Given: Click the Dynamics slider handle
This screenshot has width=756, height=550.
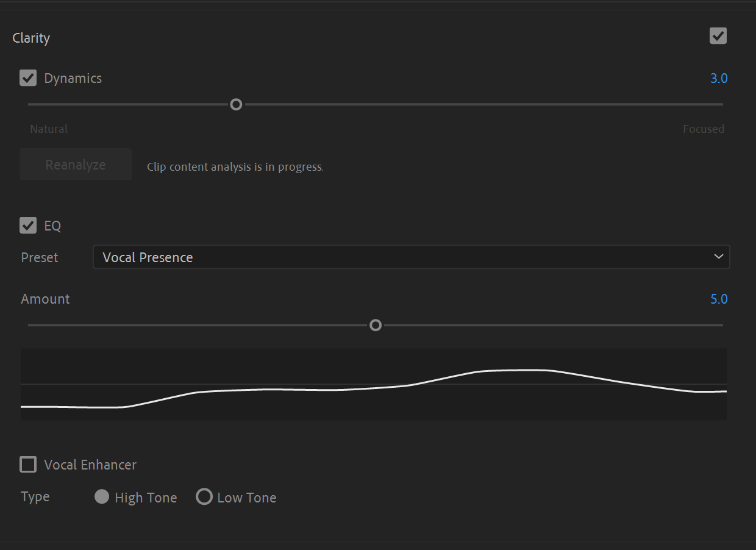Looking at the screenshot, I should coord(236,104).
